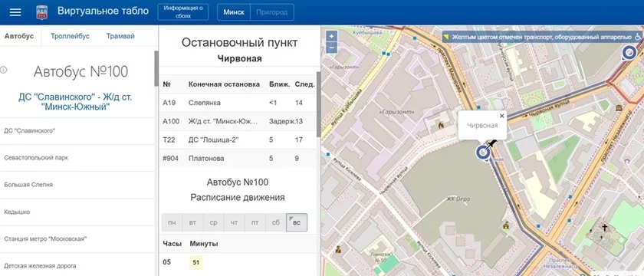Open the hamburger menu
644x276 pixels.
point(15,12)
